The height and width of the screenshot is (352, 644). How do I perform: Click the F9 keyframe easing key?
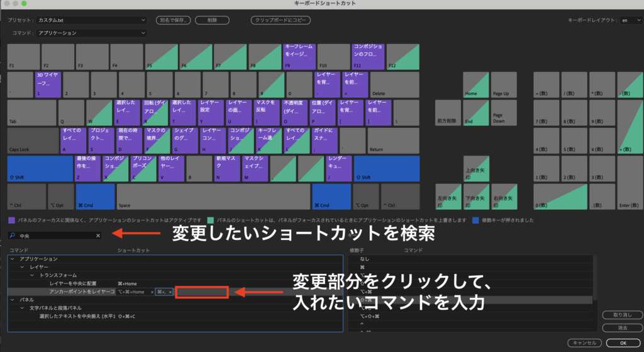[299, 56]
